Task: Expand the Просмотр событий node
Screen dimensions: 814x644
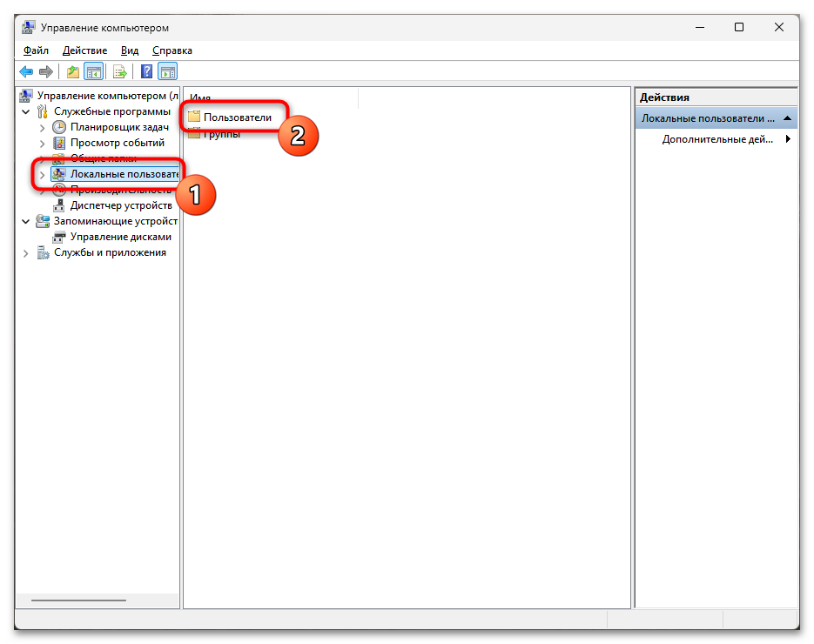Action: [x=43, y=144]
